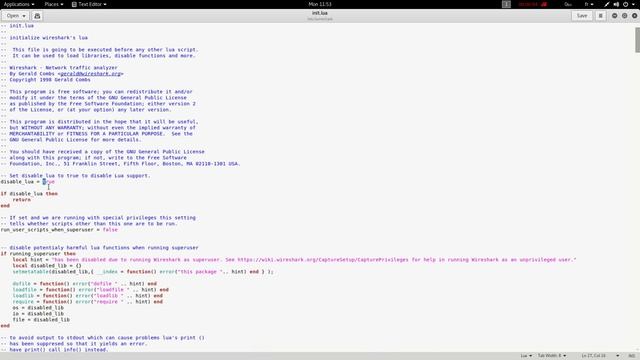The image size is (640, 360).
Task: Open the status bar dropdown arrow beside Ln, Col
Action: [618, 356]
